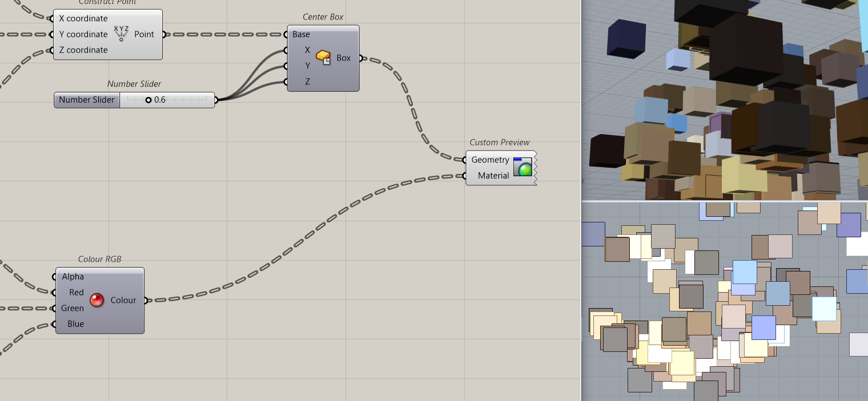Select the red sphere Colour RGB icon
This screenshot has width=868, height=401.
pyautogui.click(x=97, y=300)
